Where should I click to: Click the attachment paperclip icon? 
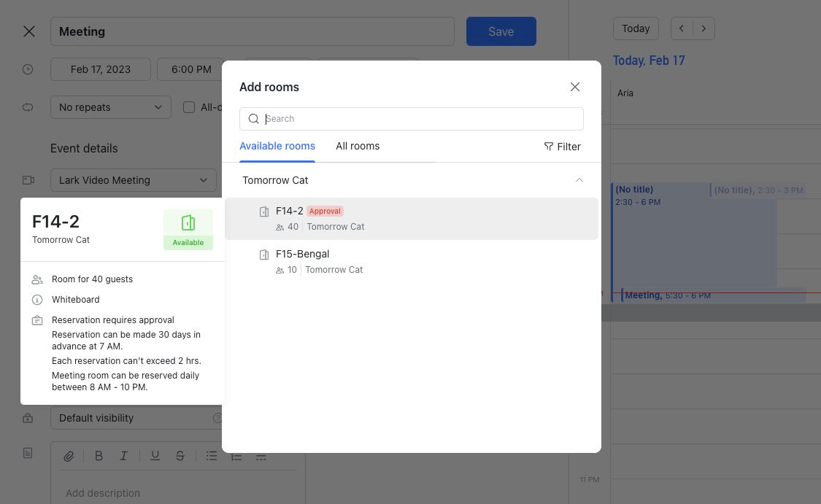click(69, 457)
